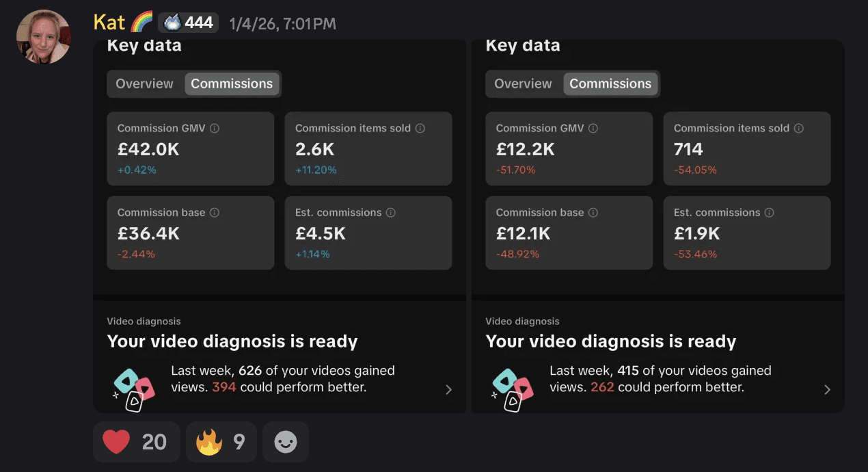Switch to the Overview tab on the right panel

[x=522, y=83]
